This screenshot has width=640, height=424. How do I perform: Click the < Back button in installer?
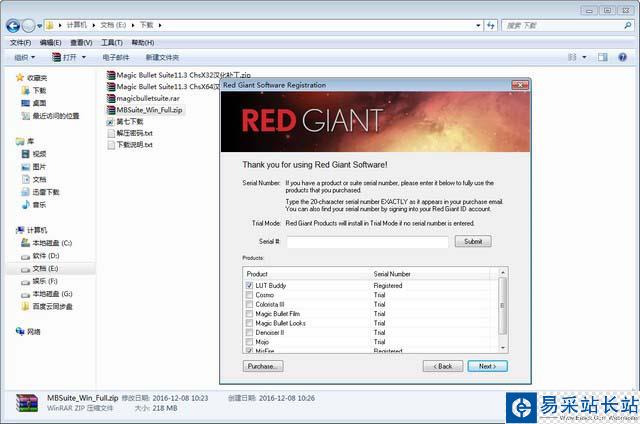[443, 366]
